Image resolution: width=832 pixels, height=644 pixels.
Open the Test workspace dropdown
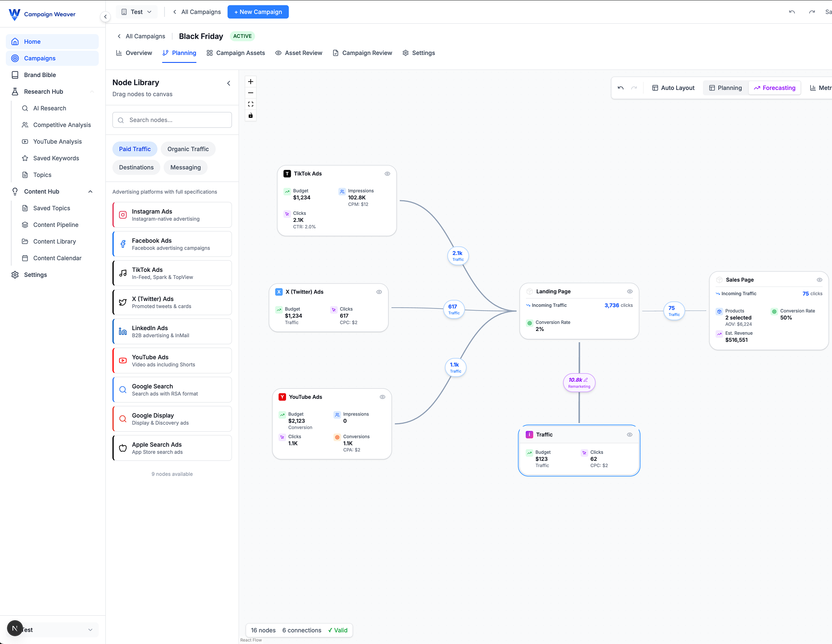[137, 12]
